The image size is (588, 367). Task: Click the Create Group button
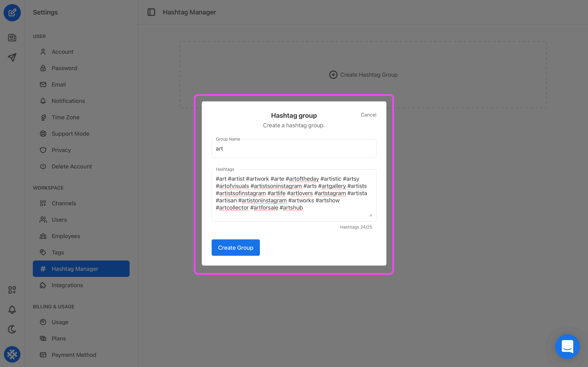pos(235,247)
